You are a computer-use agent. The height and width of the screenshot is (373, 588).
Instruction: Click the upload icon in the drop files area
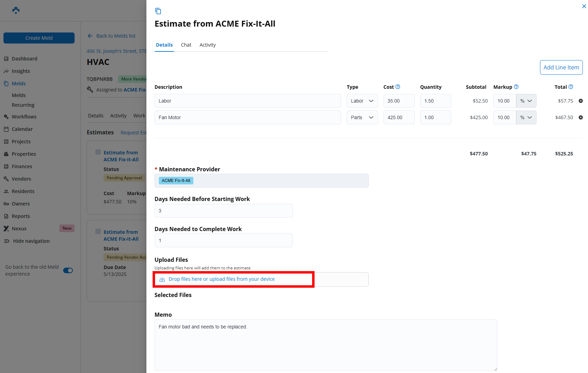[x=162, y=279]
